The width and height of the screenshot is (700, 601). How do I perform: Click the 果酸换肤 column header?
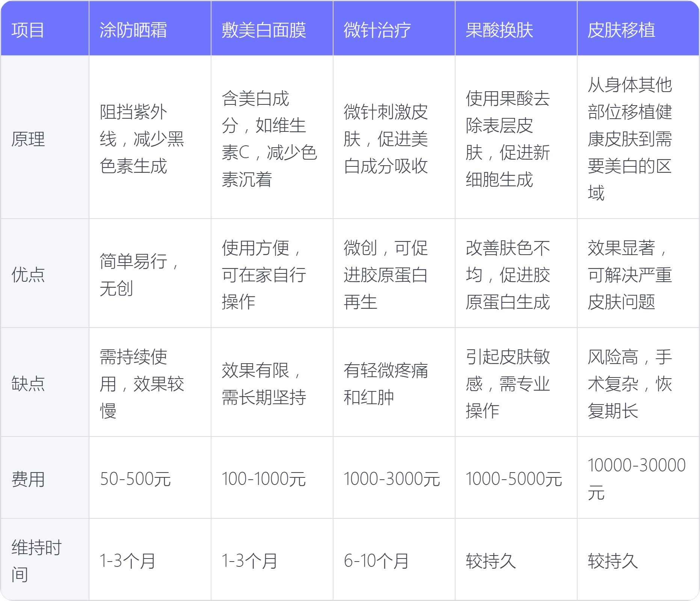(x=499, y=30)
